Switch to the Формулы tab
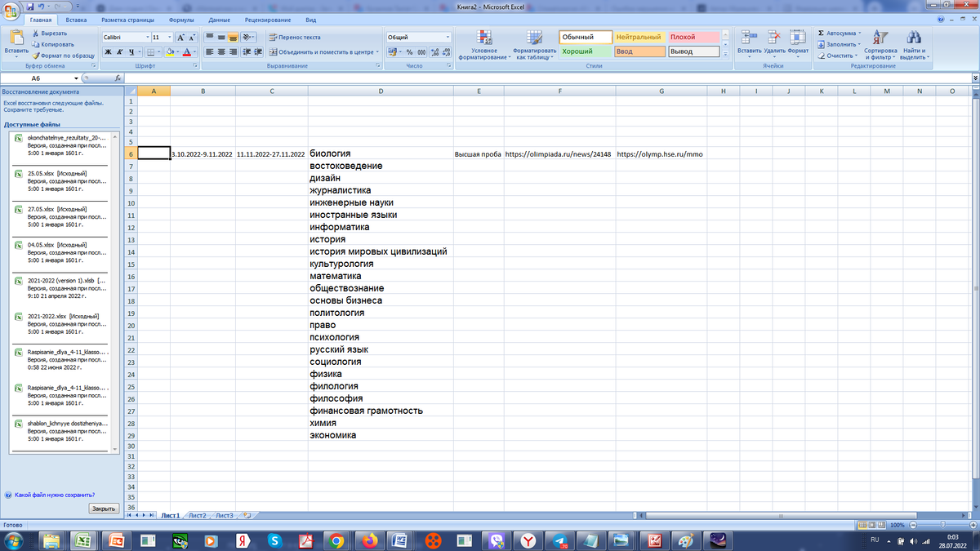This screenshot has width=980, height=551. pyautogui.click(x=180, y=19)
